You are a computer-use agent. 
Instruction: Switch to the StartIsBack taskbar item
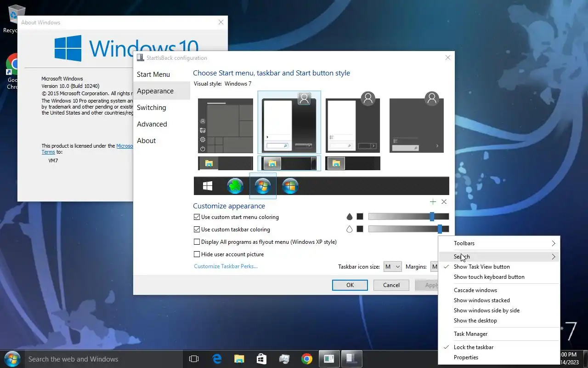(351, 359)
